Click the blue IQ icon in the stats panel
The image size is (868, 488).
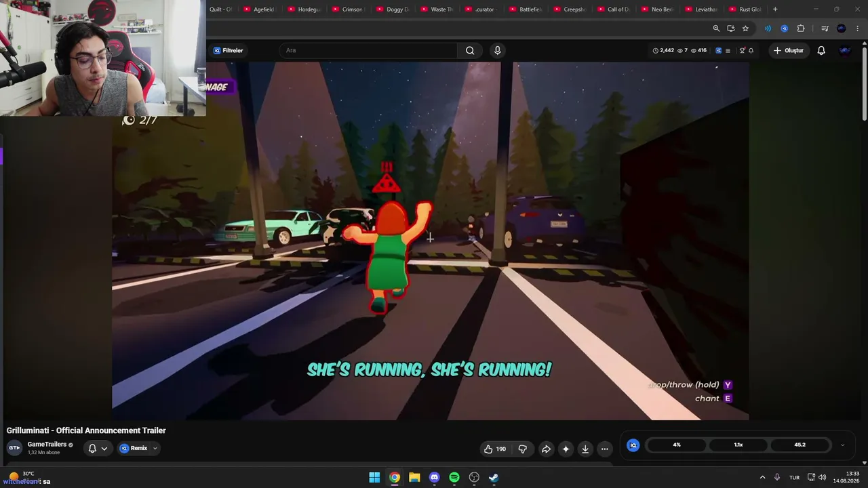click(633, 445)
